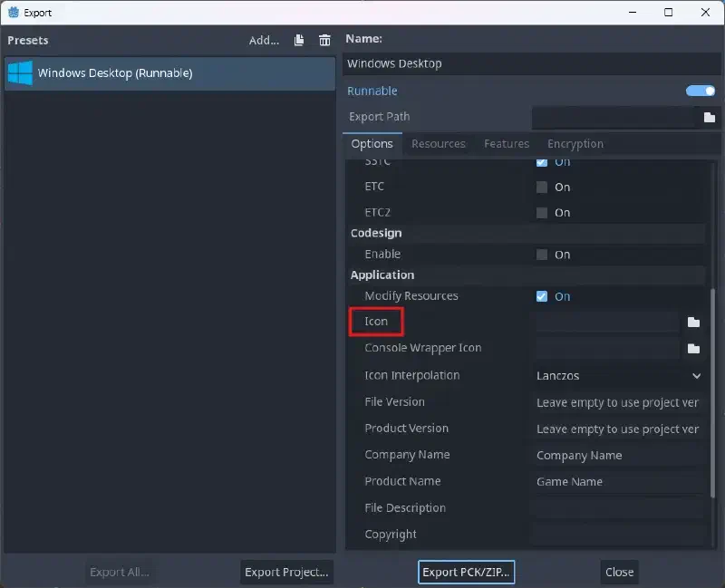Browse for Export Path folder icon
The width and height of the screenshot is (725, 588).
(710, 118)
